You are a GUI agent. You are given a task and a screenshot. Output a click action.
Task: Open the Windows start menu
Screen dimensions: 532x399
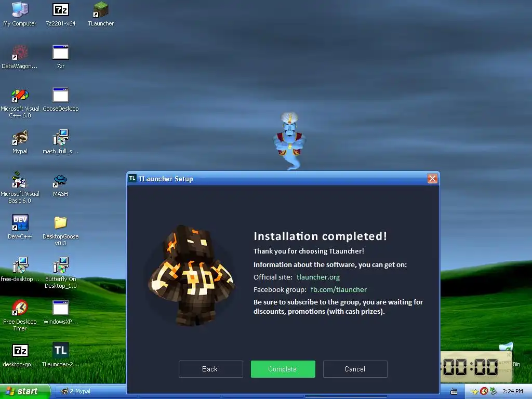click(x=25, y=392)
